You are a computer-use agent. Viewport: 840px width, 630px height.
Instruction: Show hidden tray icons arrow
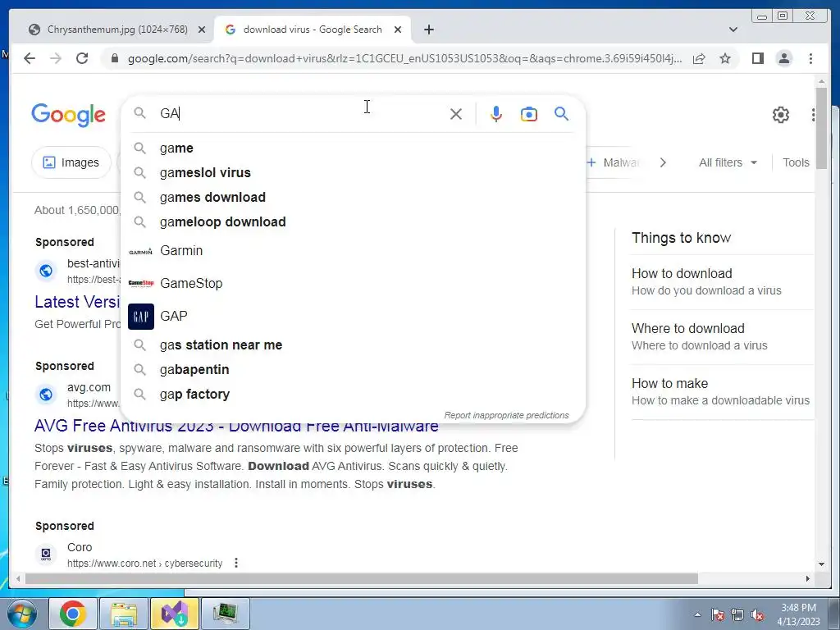click(697, 615)
